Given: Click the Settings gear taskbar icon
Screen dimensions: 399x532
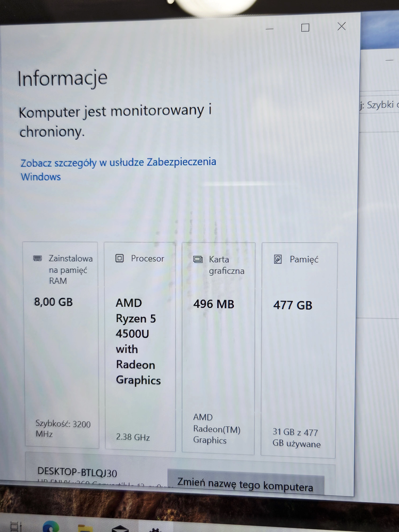Looking at the screenshot, I should [x=155, y=530].
